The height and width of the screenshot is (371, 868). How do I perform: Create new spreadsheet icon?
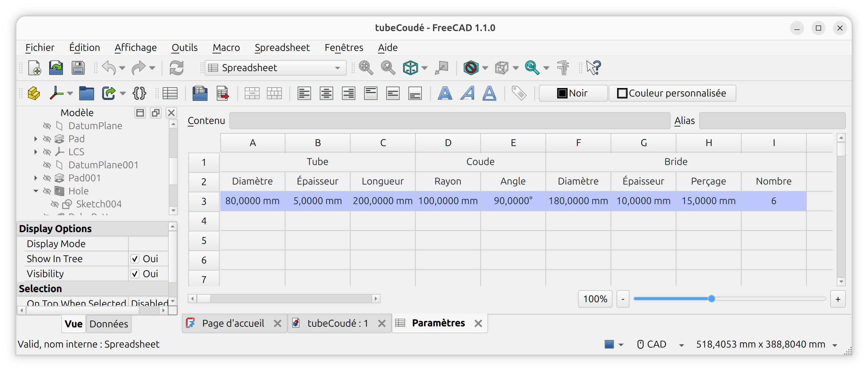coord(170,94)
